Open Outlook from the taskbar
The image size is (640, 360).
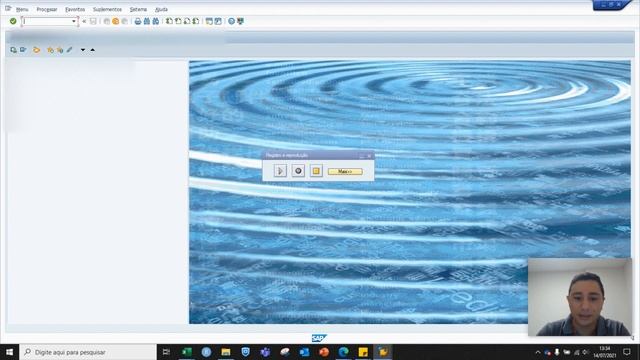click(304, 352)
